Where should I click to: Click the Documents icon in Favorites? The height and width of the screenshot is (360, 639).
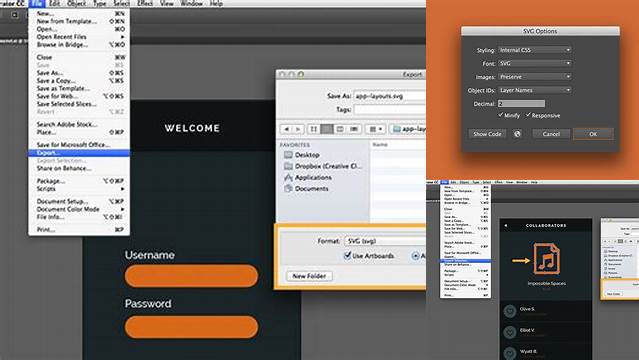288,188
